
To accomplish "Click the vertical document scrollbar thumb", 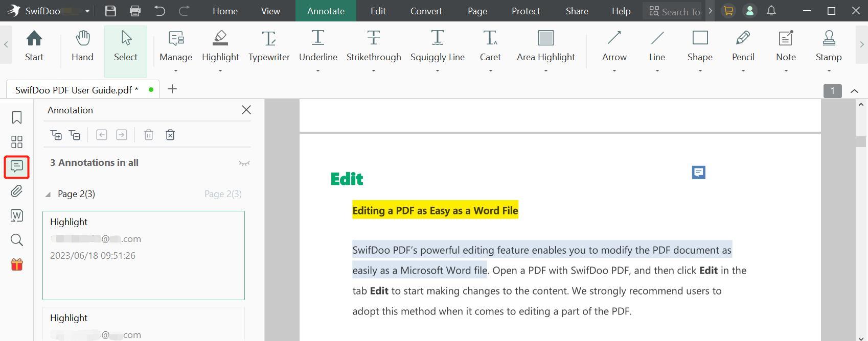I will (x=861, y=142).
